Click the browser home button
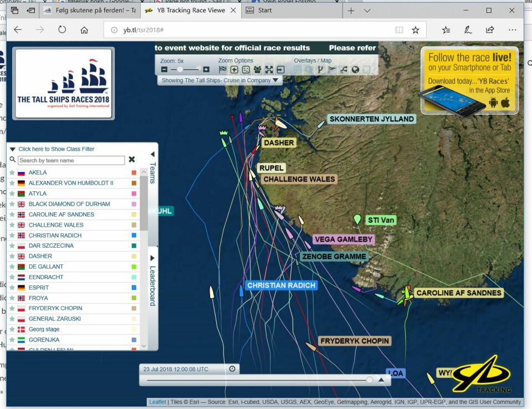The height and width of the screenshot is (409, 532). pyautogui.click(x=84, y=30)
